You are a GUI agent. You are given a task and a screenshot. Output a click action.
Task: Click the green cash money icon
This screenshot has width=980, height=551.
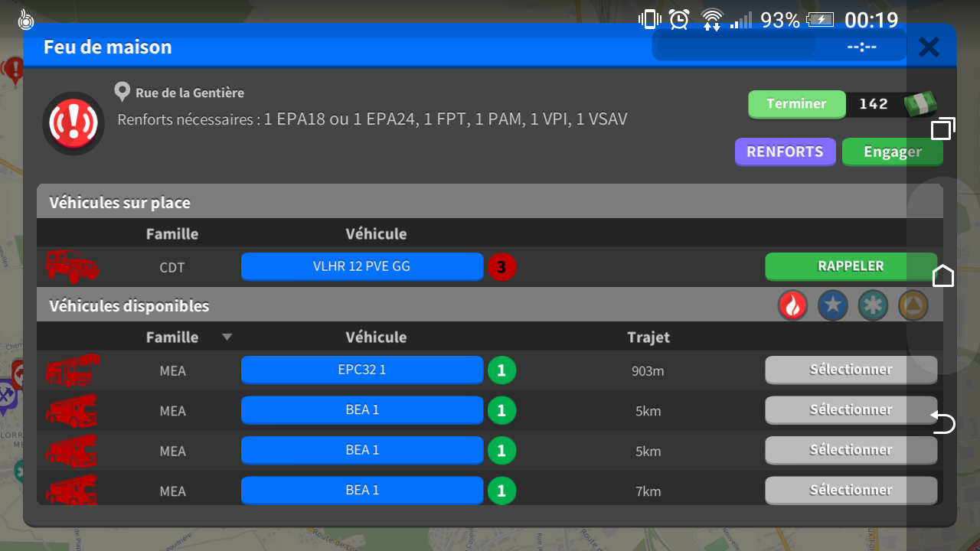pyautogui.click(x=920, y=105)
